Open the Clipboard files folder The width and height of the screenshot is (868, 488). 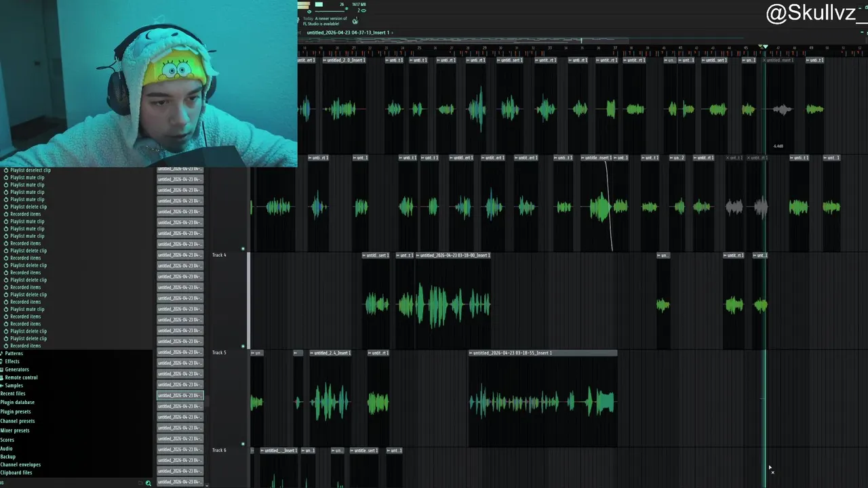(16, 473)
